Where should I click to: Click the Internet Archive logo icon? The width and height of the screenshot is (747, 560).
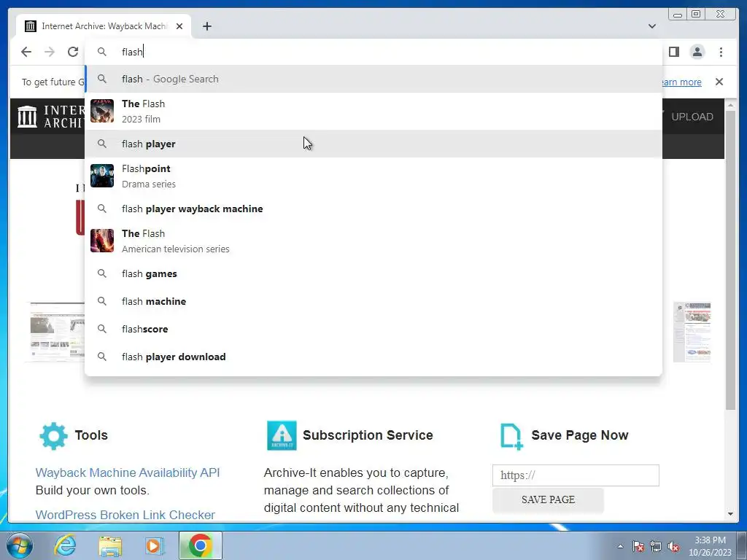(27, 117)
